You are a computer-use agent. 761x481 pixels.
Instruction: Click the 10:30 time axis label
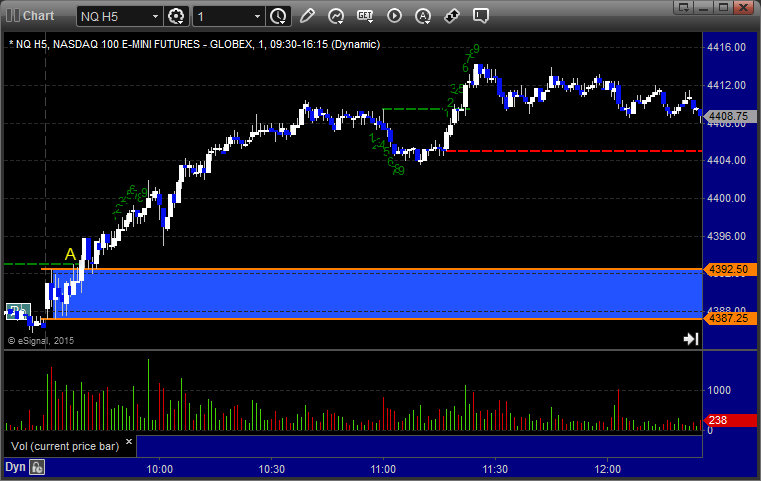tap(272, 469)
